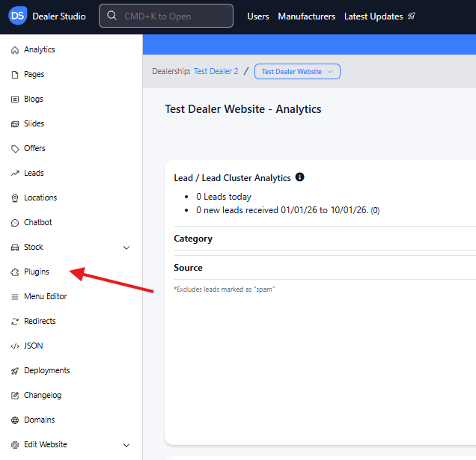The image size is (476, 460).
Task: Click the Dealer Studio DS logo icon
Action: point(18,16)
